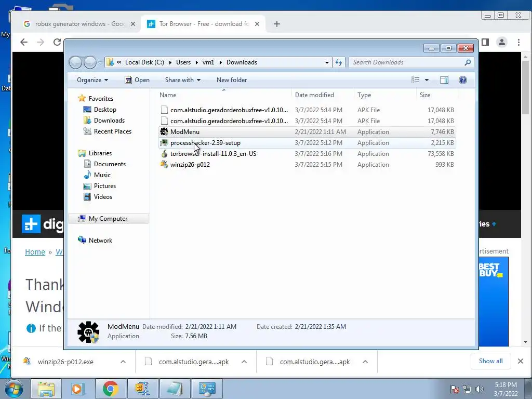Open the Organize dropdown menu
Screen dimensions: 532x399
coord(92,80)
